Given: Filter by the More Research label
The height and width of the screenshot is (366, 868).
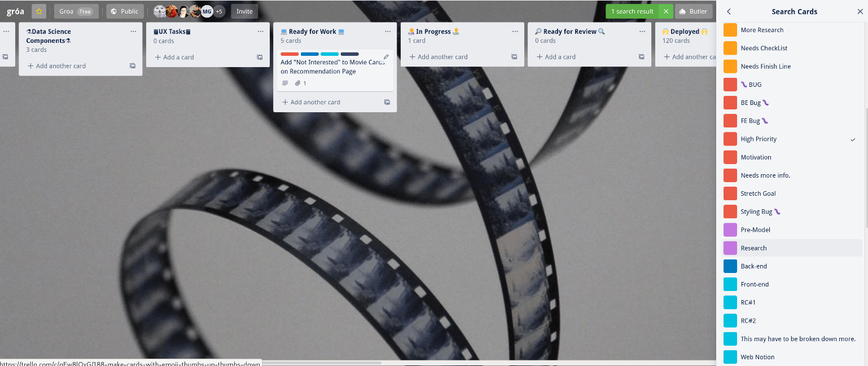Looking at the screenshot, I should [x=792, y=30].
